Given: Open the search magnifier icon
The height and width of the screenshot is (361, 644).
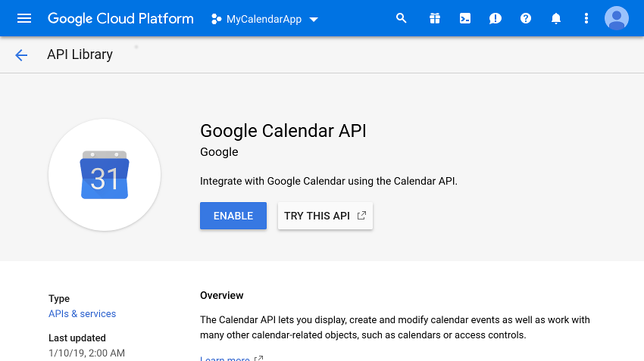Looking at the screenshot, I should (402, 18).
